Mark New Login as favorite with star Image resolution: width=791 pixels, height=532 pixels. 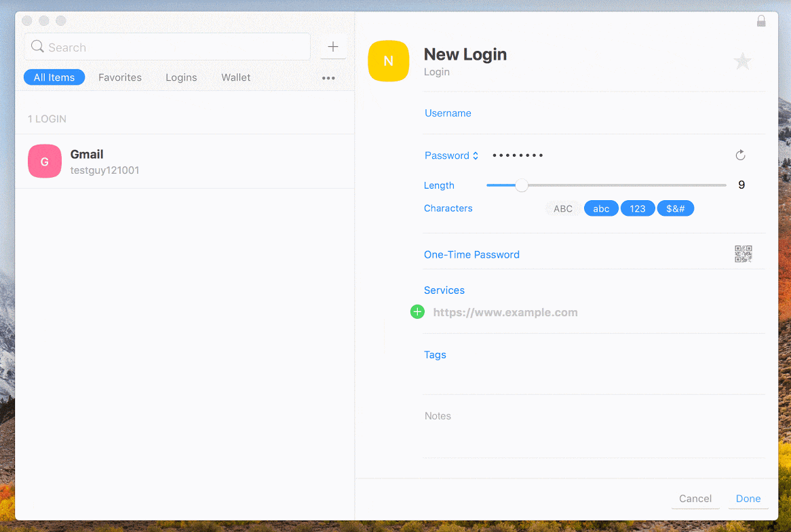pyautogui.click(x=742, y=62)
